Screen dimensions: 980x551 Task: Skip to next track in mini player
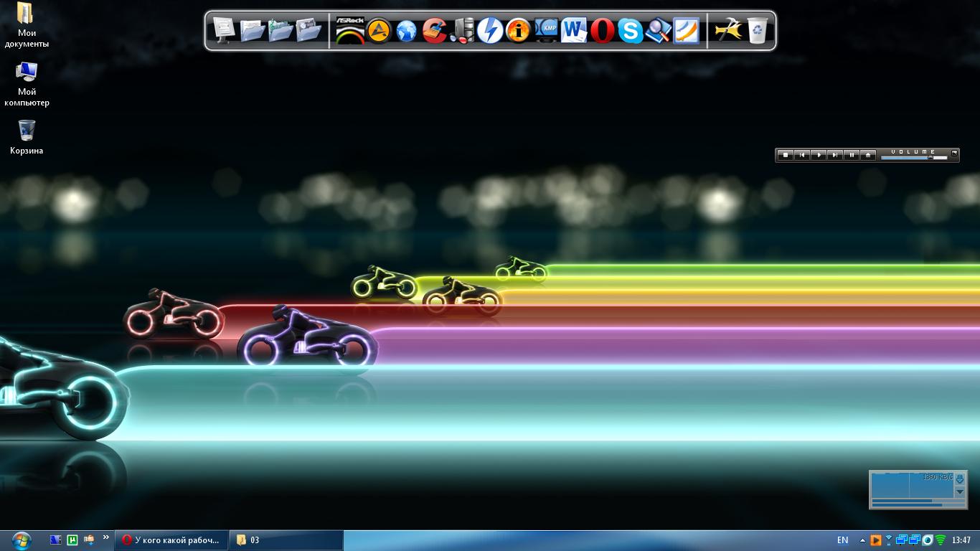coord(835,155)
